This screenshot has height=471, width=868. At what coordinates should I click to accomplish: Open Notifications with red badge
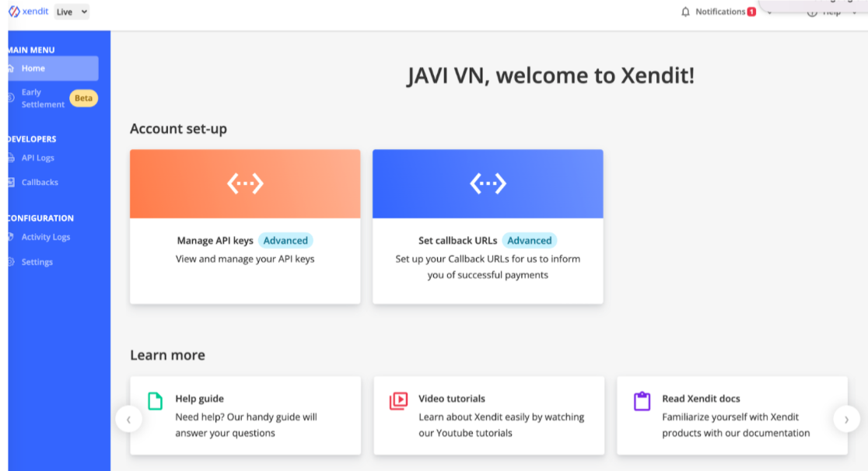726,12
